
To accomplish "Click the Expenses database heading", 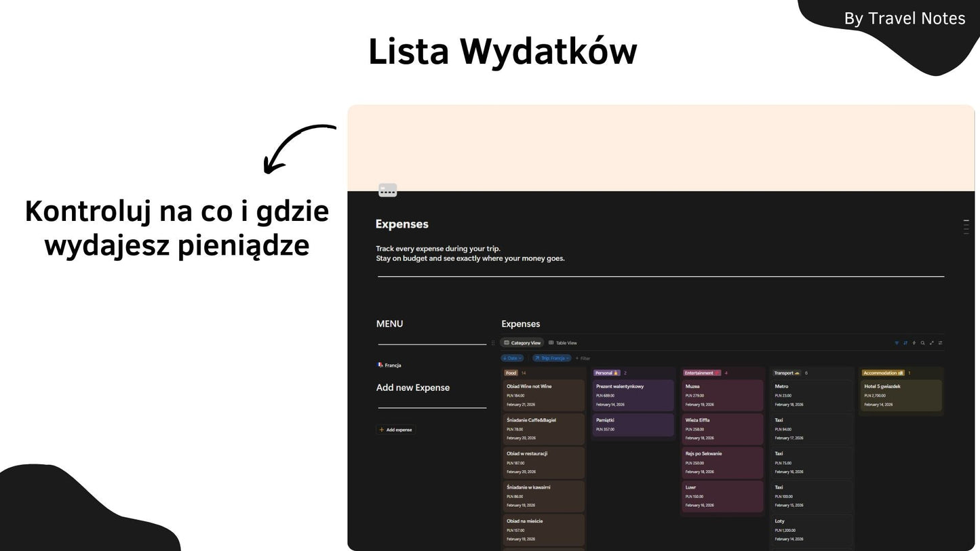I will pyautogui.click(x=521, y=324).
